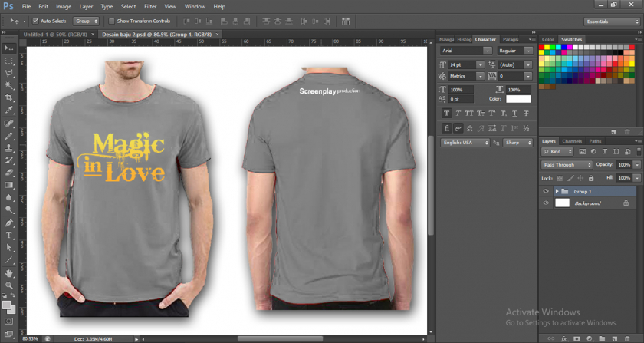Open the Auto-Select Group dropdown
Viewport: 644px width, 343px height.
point(86,21)
